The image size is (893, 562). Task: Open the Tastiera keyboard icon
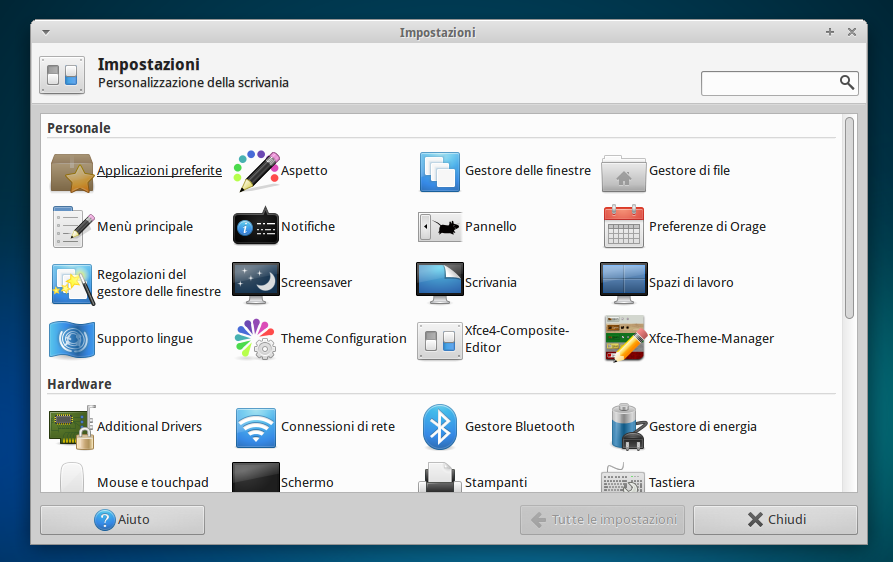click(623, 478)
